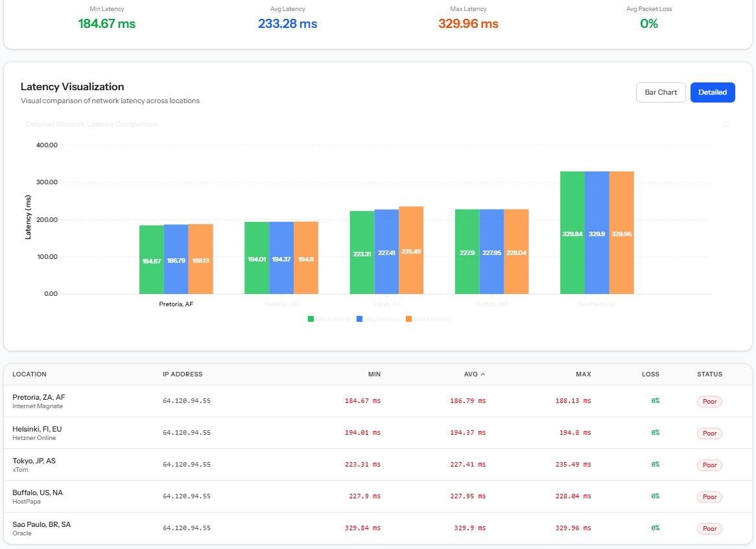Click Tokyo blue bar labeled 227.41
The image size is (756, 549).
[386, 252]
